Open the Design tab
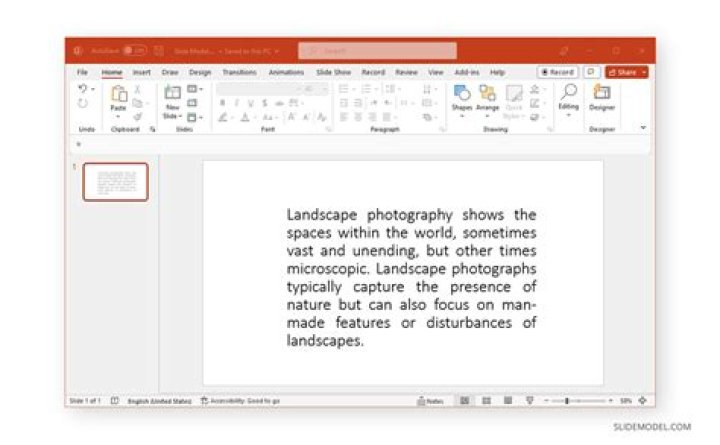The width and height of the screenshot is (720, 445). (200, 73)
